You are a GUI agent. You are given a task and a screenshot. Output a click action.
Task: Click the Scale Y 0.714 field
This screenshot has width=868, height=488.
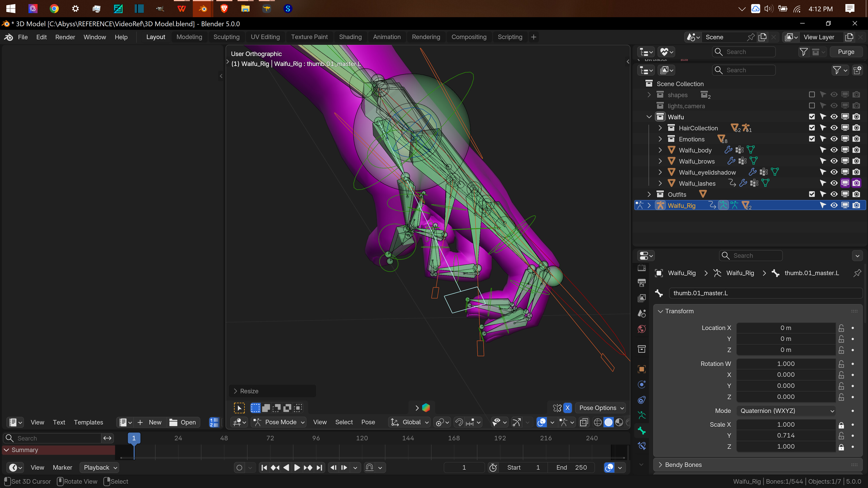[x=786, y=436]
